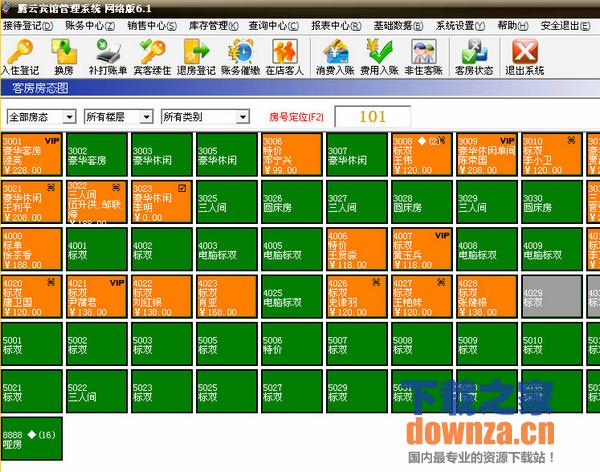Open 退房登记 check-out registration
The height and width of the screenshot is (472, 600).
tap(195, 56)
